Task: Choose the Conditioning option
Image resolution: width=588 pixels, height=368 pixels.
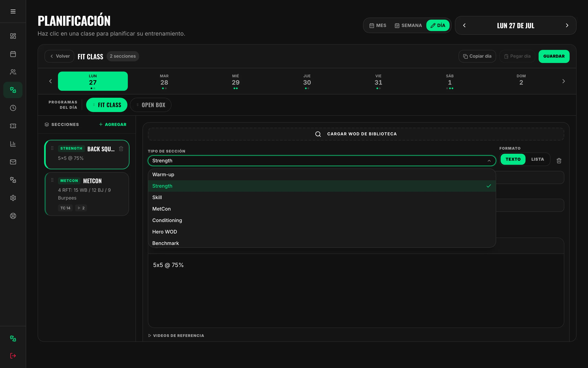Action: (x=322, y=220)
